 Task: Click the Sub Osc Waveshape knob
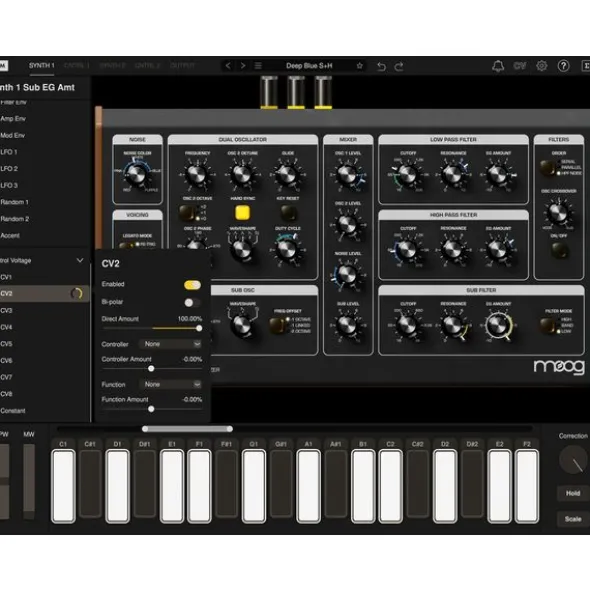click(x=242, y=325)
